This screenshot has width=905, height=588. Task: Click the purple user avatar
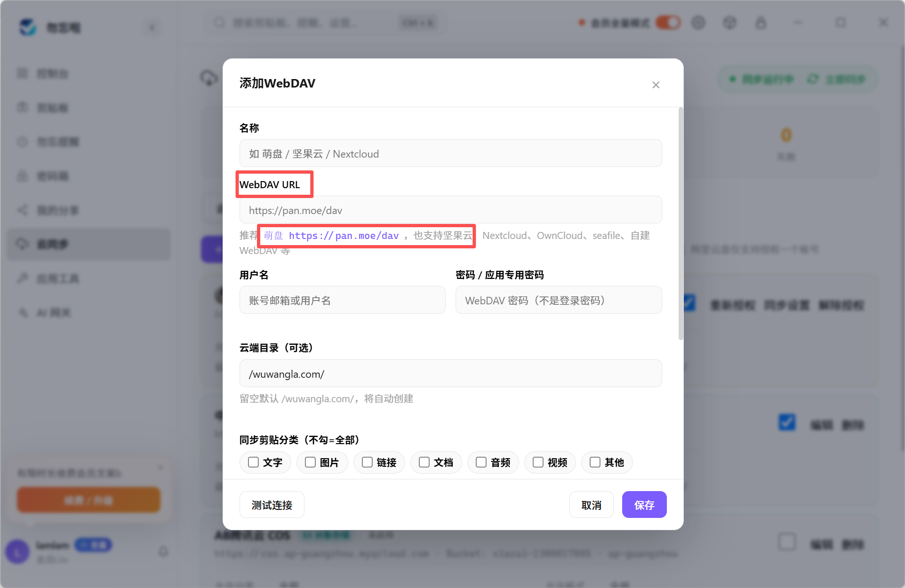tap(18, 552)
